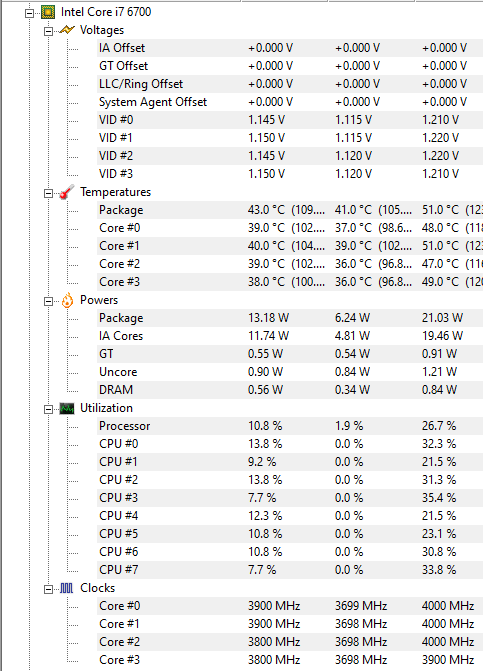
Task: Select the Processor utilization row
Action: pyautogui.click(x=290, y=426)
